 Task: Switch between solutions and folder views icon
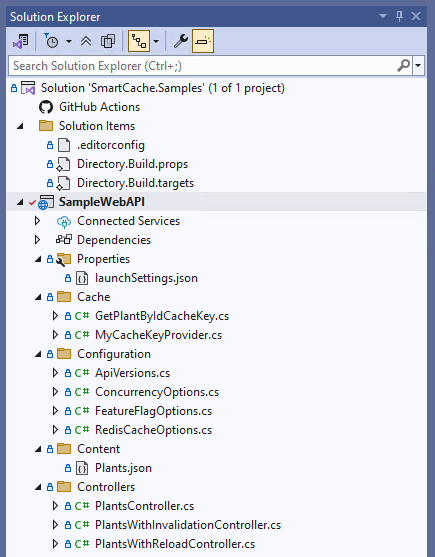click(x=21, y=42)
